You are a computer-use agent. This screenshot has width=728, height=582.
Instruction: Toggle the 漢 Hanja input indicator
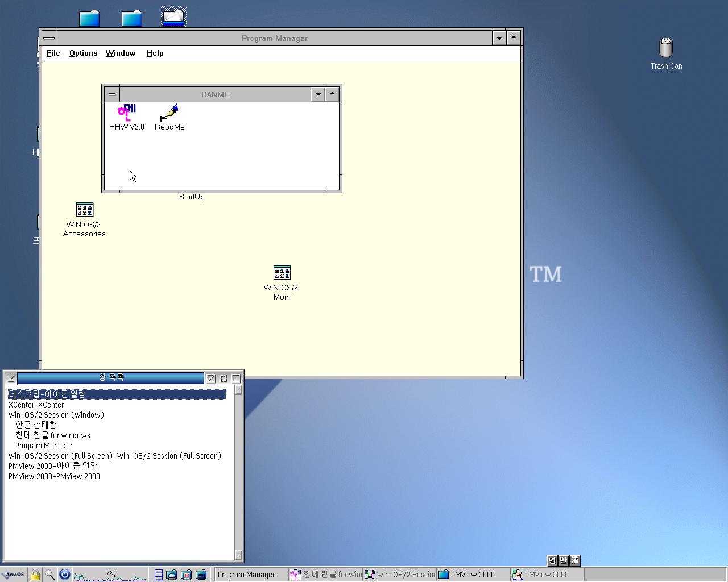[574, 560]
